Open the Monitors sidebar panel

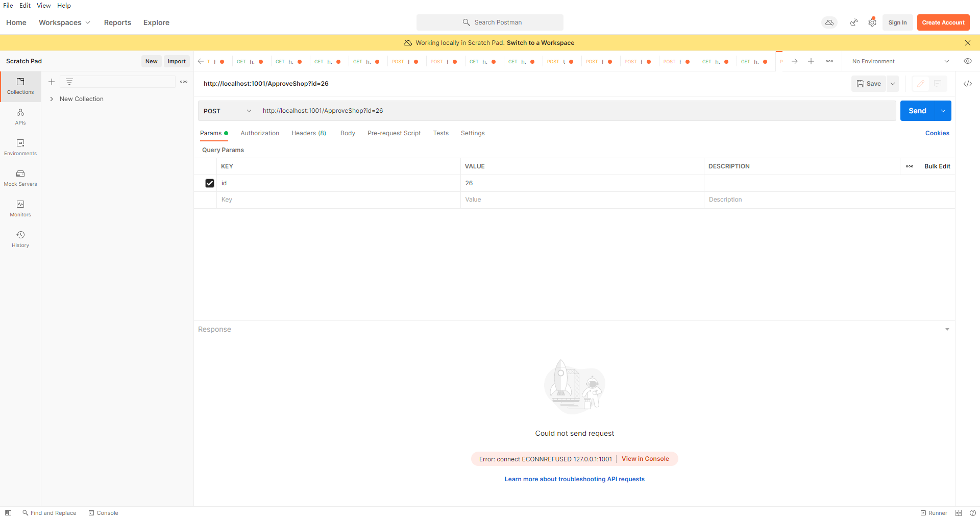20,208
